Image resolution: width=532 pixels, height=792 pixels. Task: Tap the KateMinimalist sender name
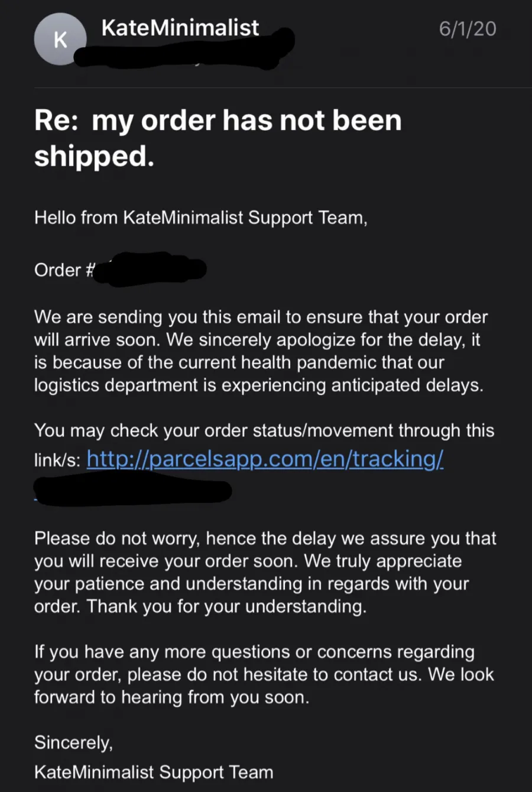click(180, 27)
